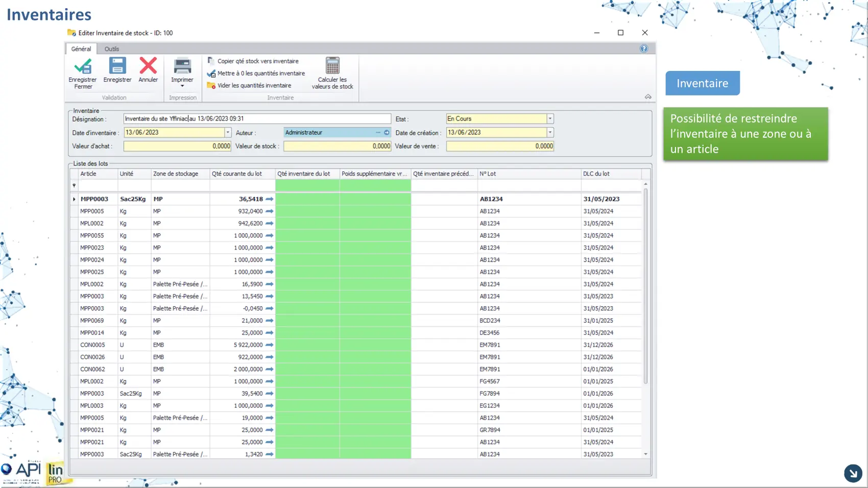Click the Enregistrer floppy disk icon
868x488 pixels.
pyautogui.click(x=117, y=66)
